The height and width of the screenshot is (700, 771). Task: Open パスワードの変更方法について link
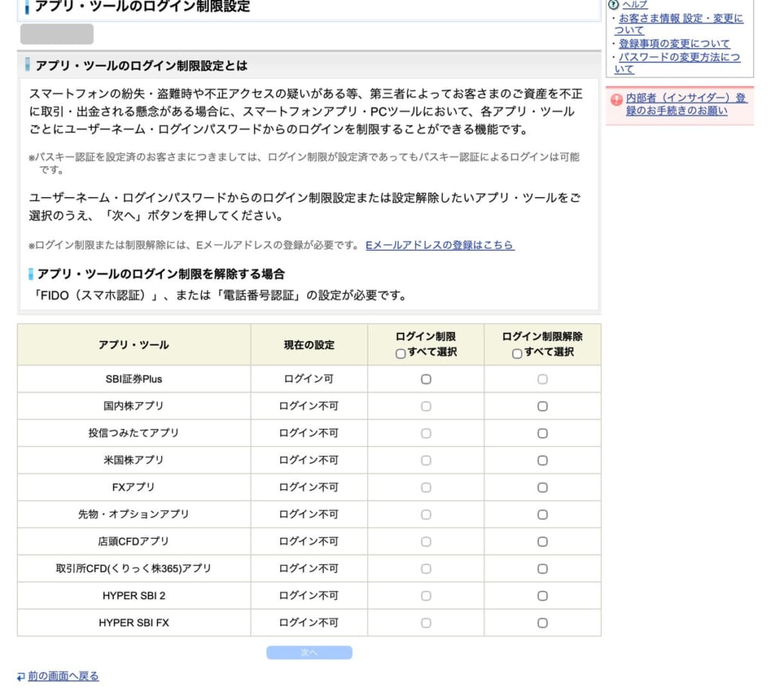click(678, 63)
